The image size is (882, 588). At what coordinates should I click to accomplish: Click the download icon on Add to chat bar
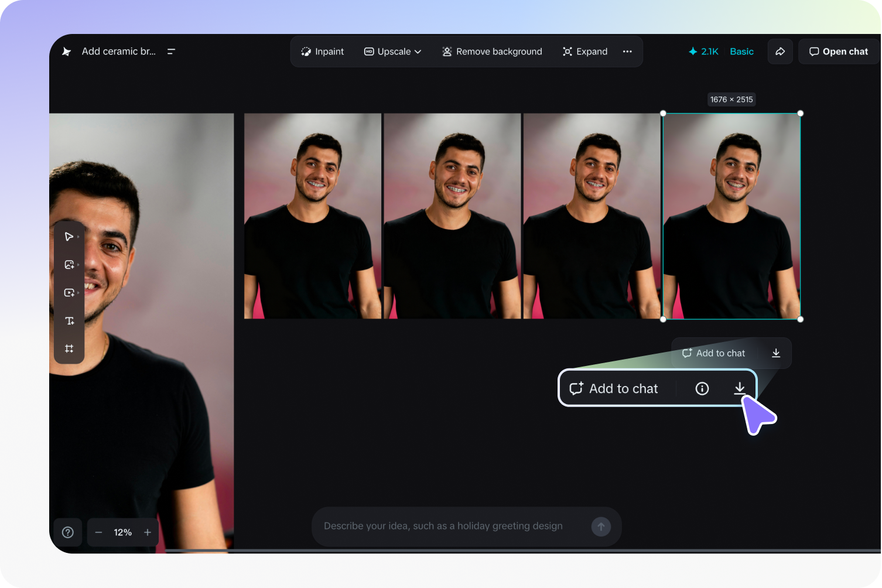(739, 388)
